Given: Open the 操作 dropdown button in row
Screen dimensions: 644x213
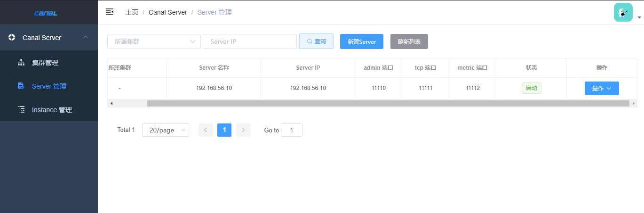Looking at the screenshot, I should (x=602, y=89).
